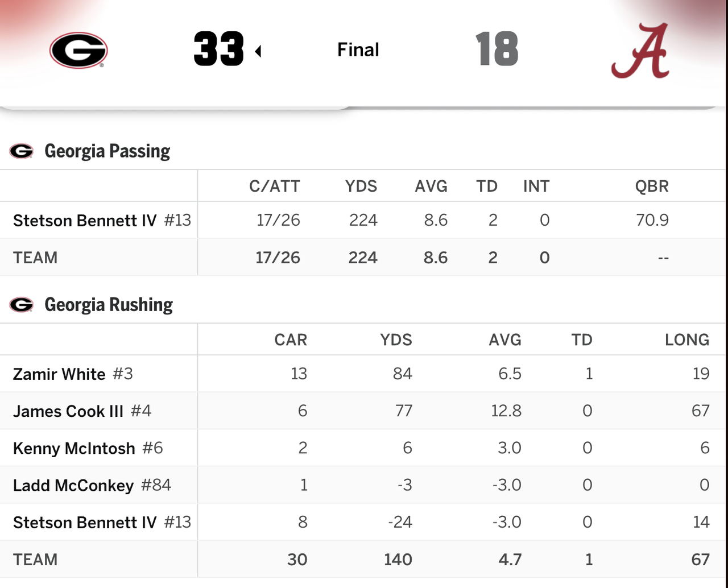728x588 pixels.
Task: Click the CAR column header
Action: coord(291,340)
